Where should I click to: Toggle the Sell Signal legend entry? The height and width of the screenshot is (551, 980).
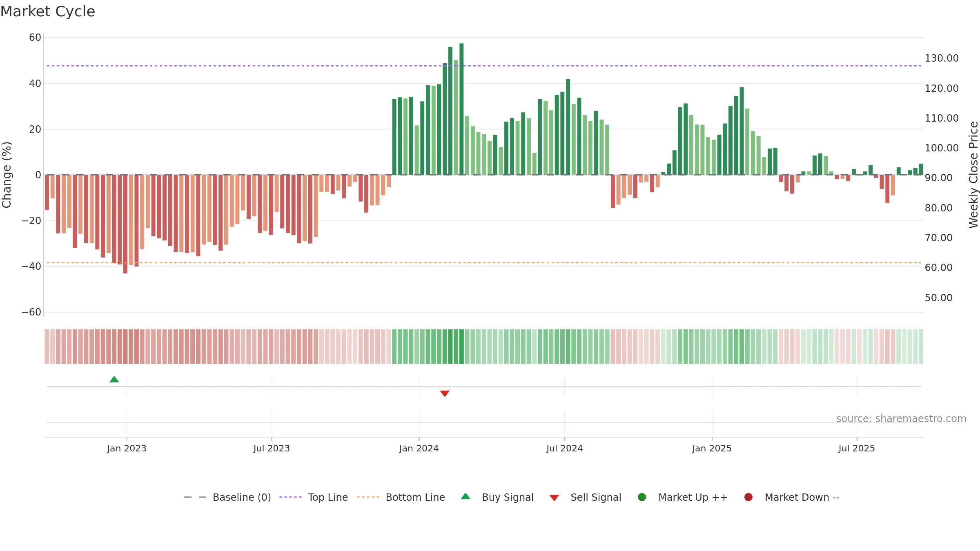585,497
